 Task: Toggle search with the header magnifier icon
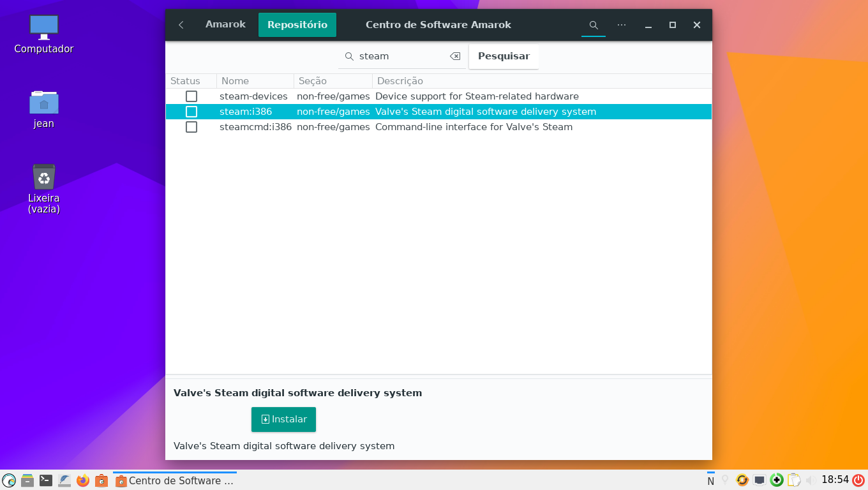tap(594, 25)
